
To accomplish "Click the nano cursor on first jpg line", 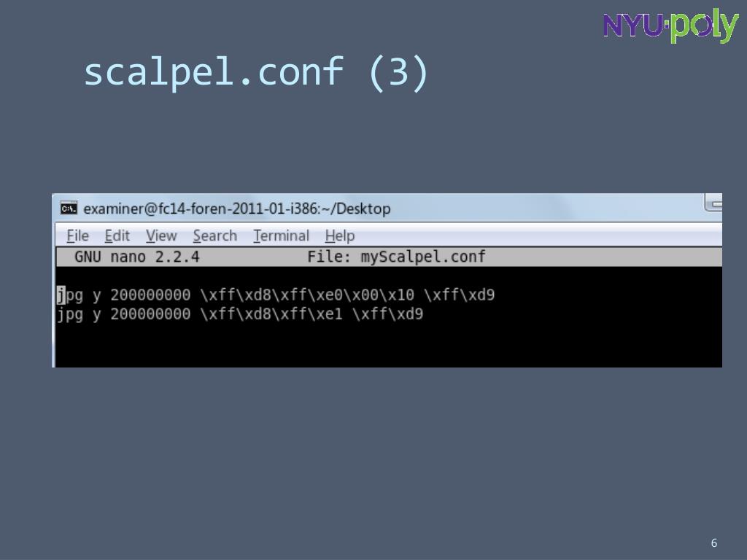I will click(61, 295).
